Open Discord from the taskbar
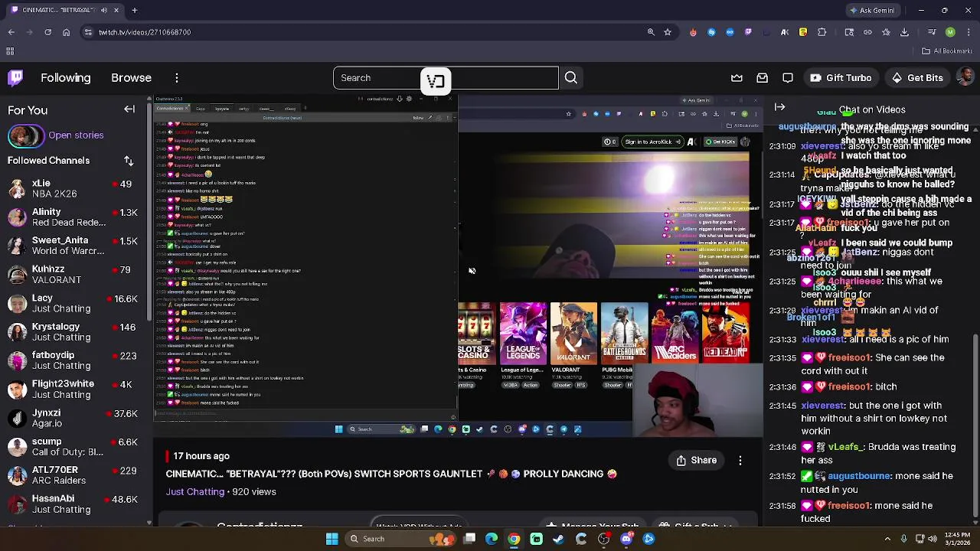 626,539
